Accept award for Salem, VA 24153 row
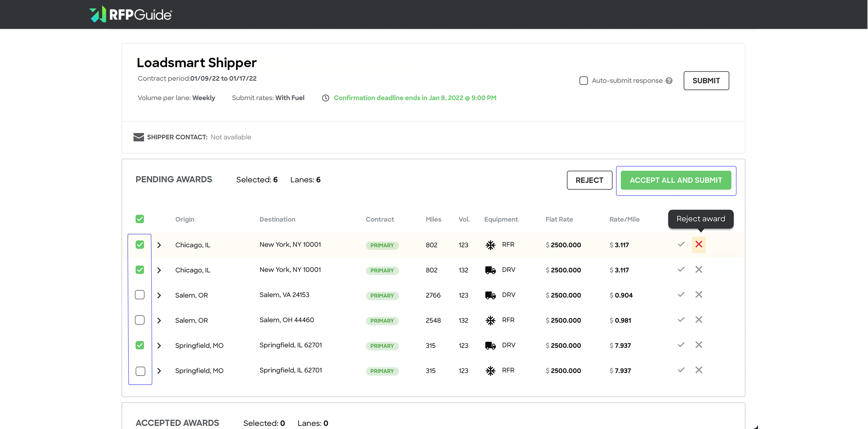The image size is (868, 429). (x=681, y=295)
